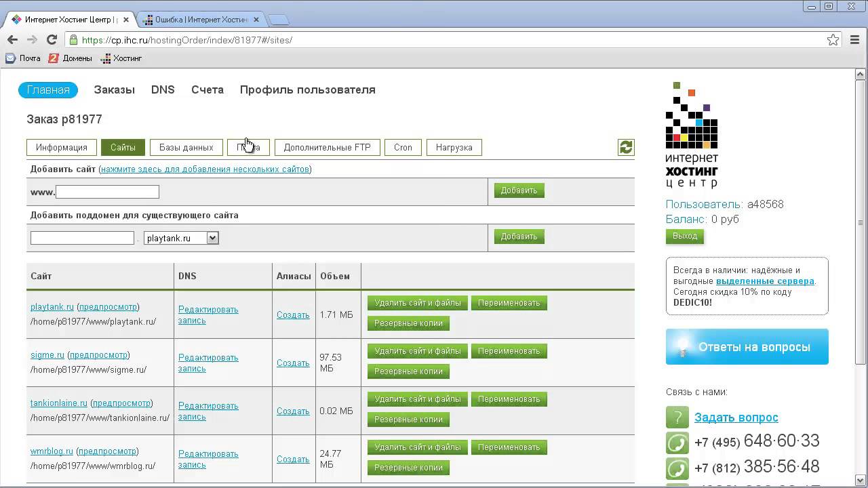Open the Хостинг bookmark
868x488 pixels.
pyautogui.click(x=121, y=58)
